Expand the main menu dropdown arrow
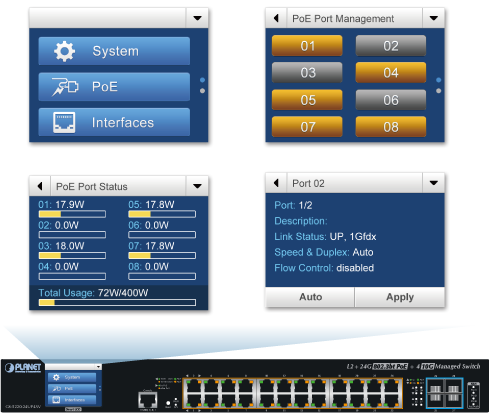Screen dimensions: 490x413 point(197,18)
